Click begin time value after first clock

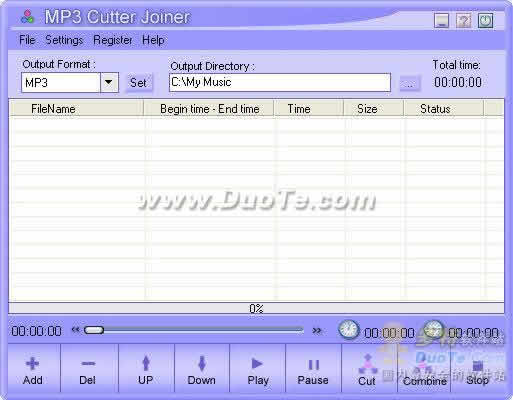pos(389,333)
